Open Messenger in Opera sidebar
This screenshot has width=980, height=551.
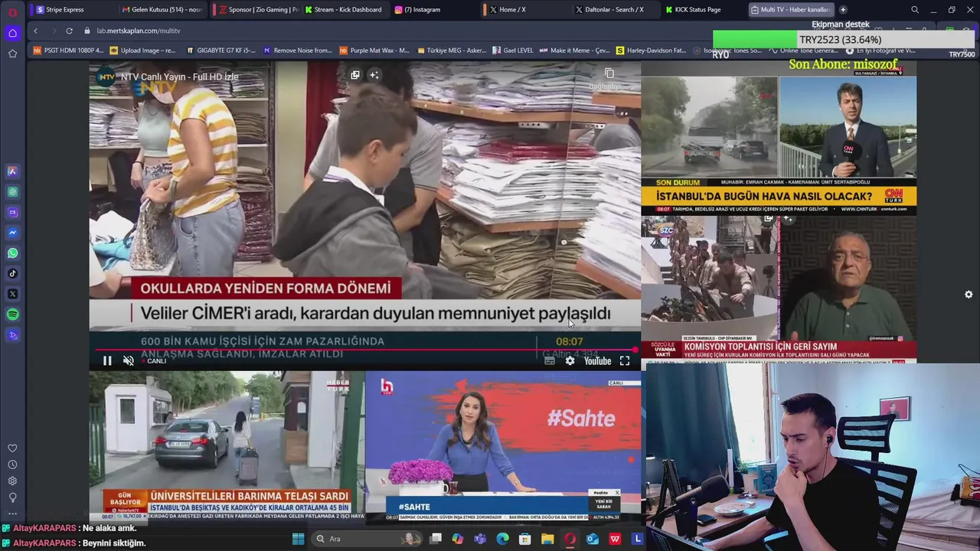pyautogui.click(x=12, y=233)
